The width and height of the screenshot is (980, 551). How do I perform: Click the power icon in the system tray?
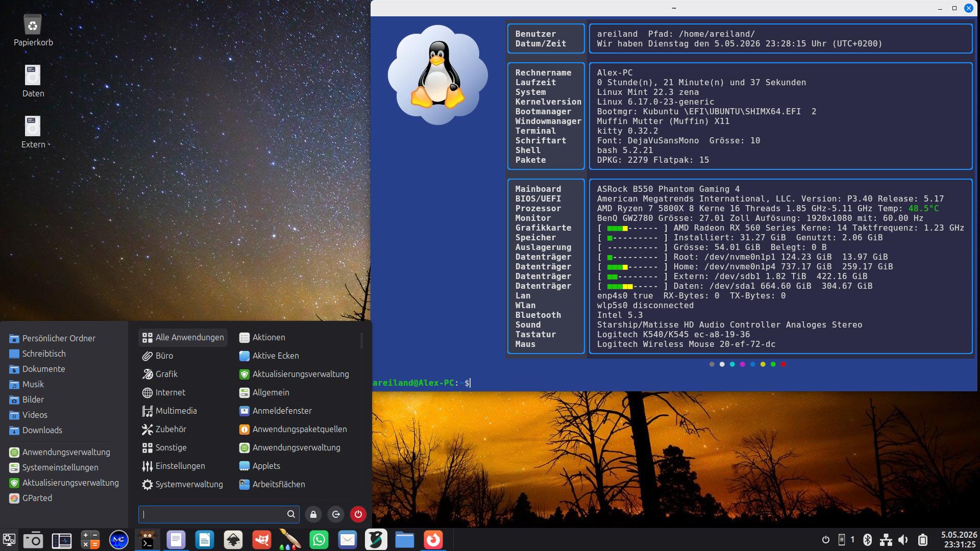(826, 540)
